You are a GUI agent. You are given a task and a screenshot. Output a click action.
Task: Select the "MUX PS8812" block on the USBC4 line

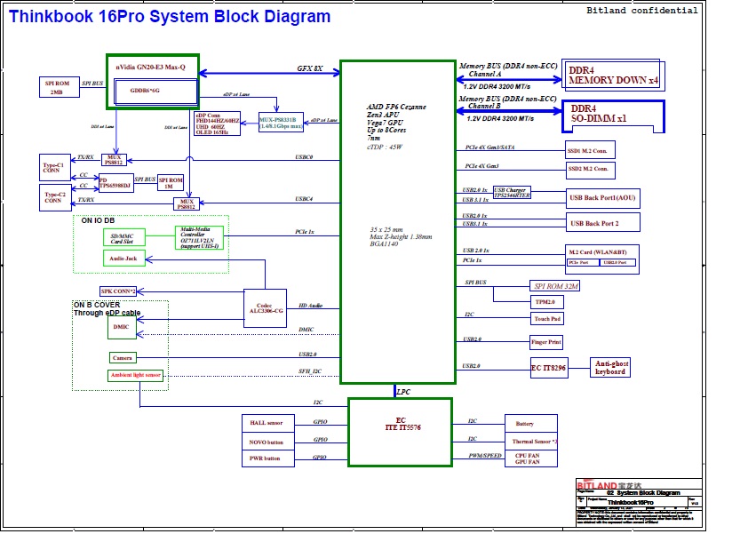click(x=186, y=204)
